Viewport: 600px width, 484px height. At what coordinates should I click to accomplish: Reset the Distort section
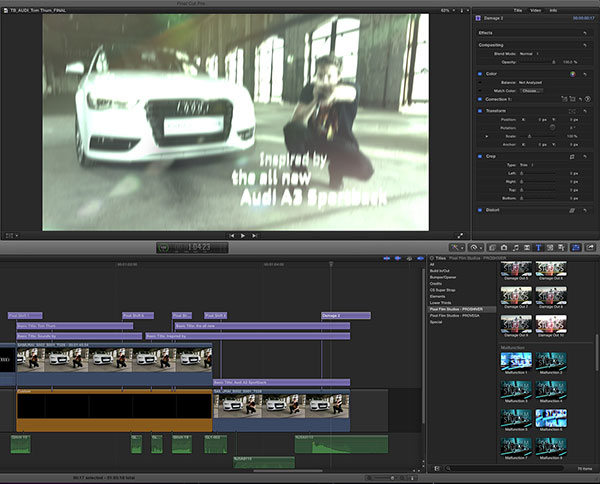[x=585, y=210]
